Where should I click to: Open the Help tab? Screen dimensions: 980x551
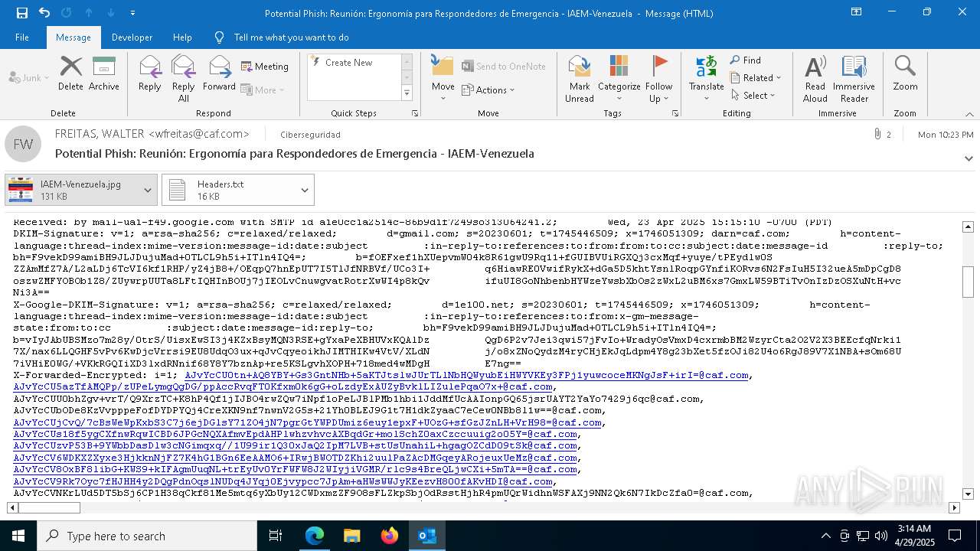[x=182, y=37]
